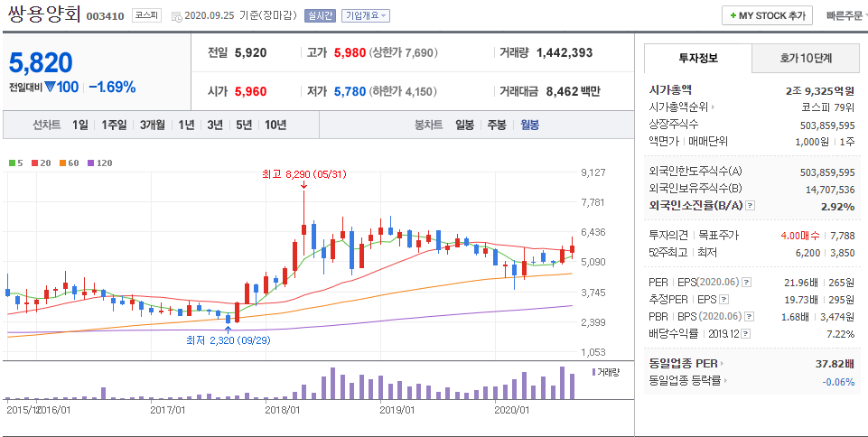
Task: Select the 3개월 line chart period
Action: click(x=153, y=125)
